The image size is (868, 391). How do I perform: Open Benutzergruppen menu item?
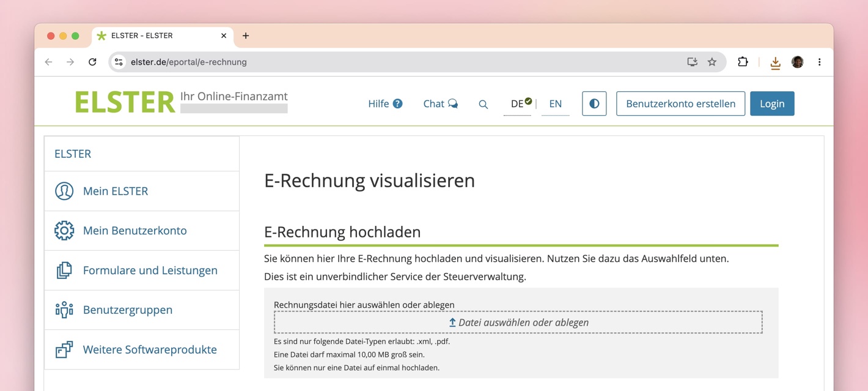point(142,310)
